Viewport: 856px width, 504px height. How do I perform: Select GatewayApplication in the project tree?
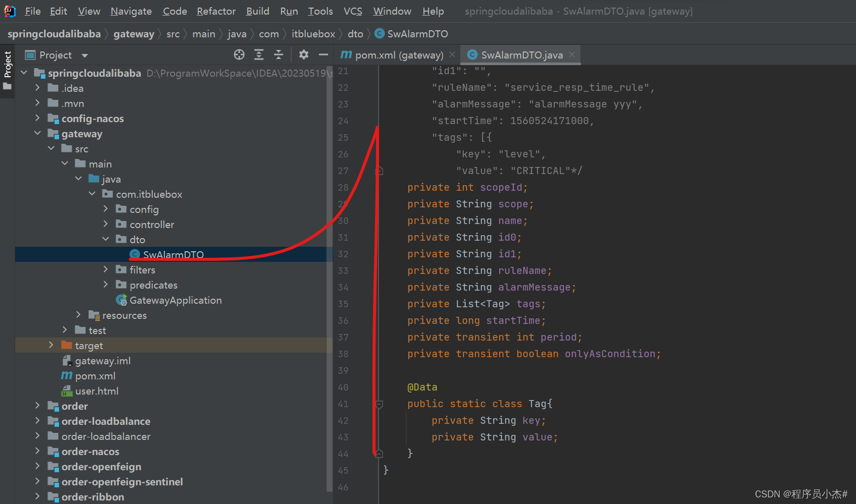[176, 300]
